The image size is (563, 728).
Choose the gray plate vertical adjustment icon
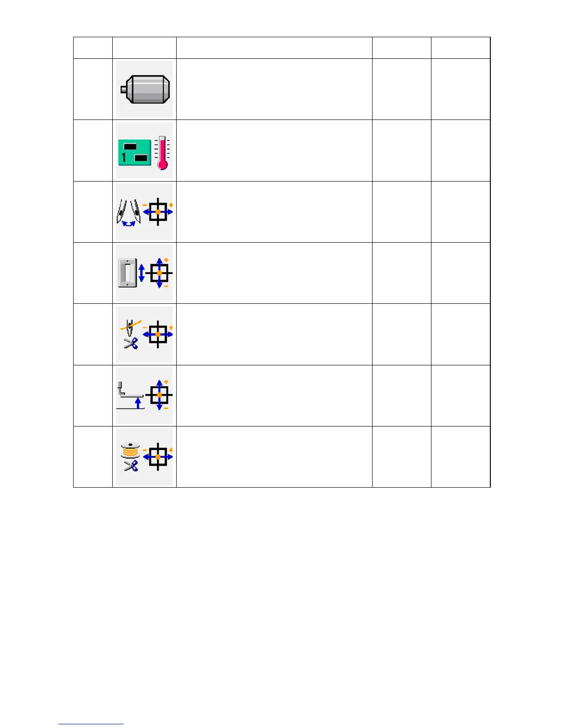144,273
